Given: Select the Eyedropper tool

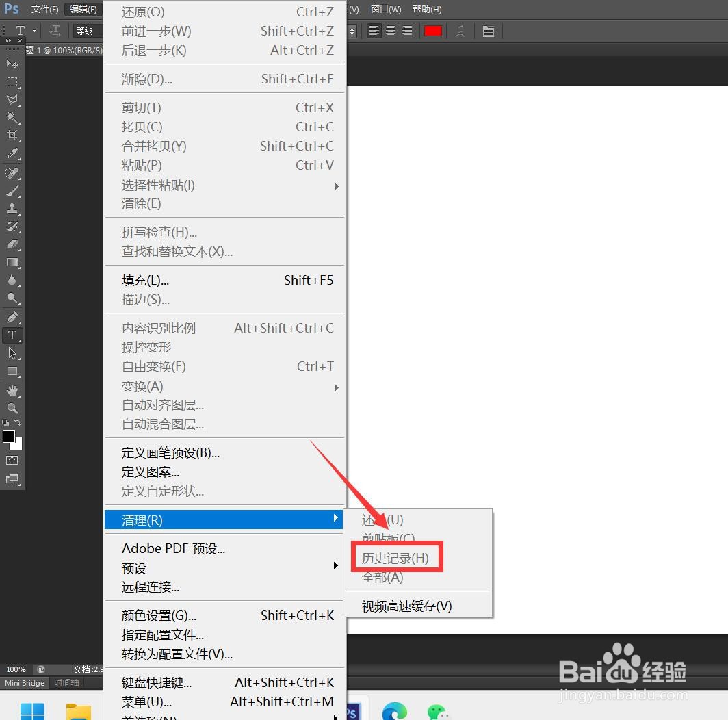Looking at the screenshot, I should click(12, 153).
